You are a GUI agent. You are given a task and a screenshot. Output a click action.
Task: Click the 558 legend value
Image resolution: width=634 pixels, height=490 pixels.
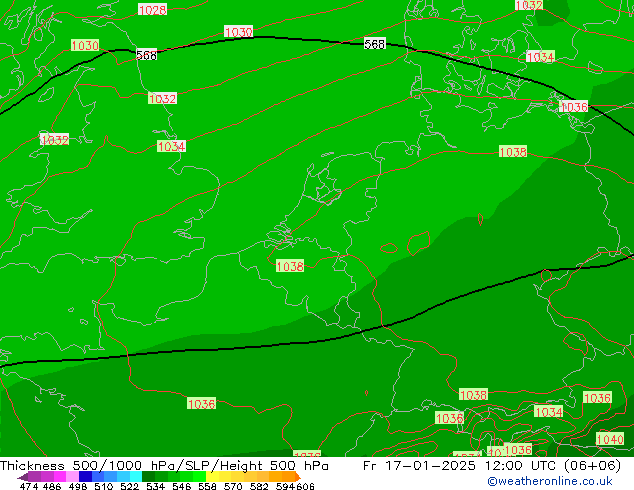[207, 486]
